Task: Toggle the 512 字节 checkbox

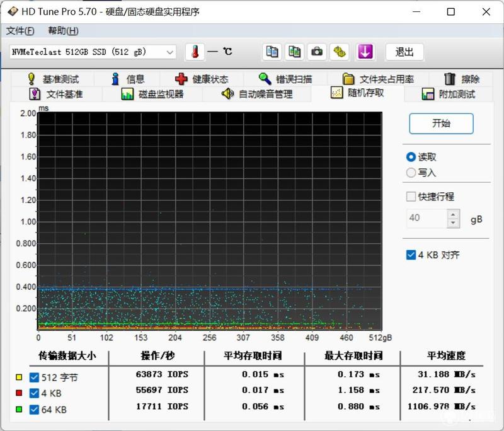Action: coord(34,377)
